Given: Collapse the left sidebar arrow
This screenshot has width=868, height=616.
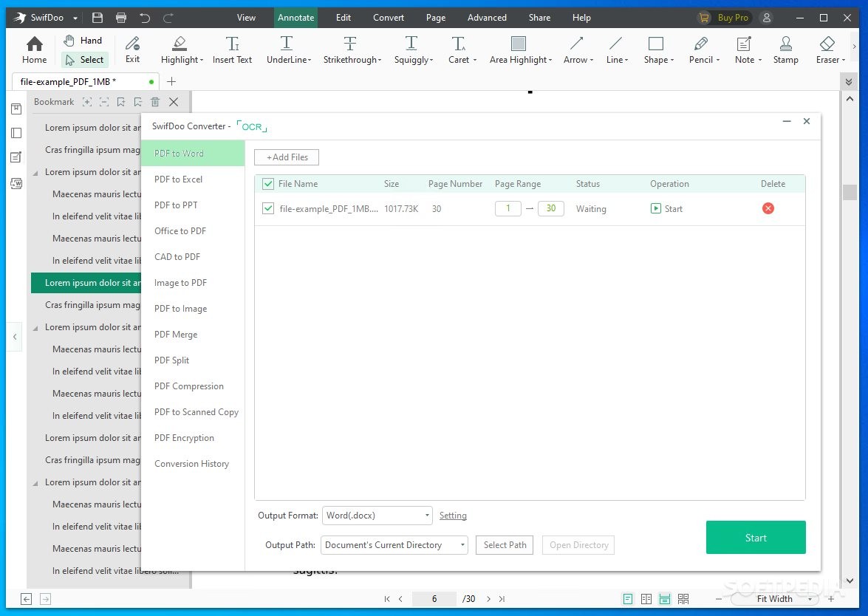Looking at the screenshot, I should click(x=15, y=337).
